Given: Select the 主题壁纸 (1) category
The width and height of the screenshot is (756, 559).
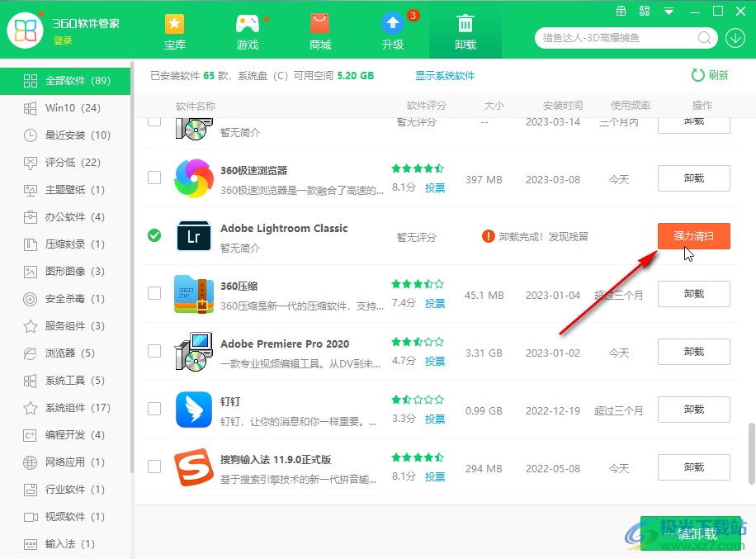Looking at the screenshot, I should tap(65, 190).
